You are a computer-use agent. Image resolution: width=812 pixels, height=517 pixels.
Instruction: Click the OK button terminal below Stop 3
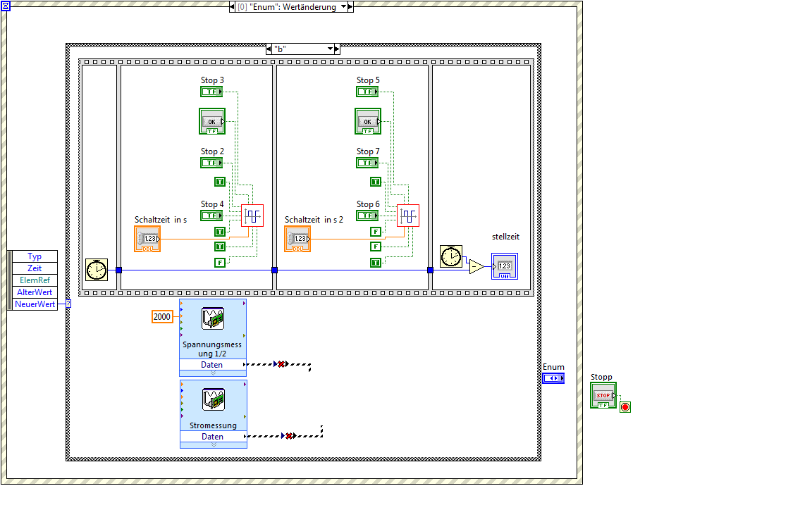tap(212, 121)
